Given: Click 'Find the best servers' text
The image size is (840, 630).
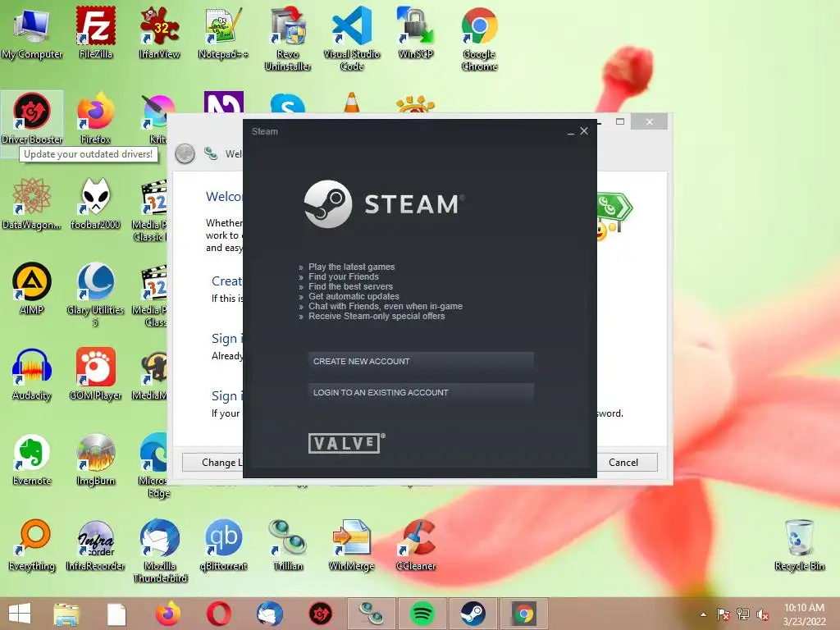Looking at the screenshot, I should [x=350, y=286].
